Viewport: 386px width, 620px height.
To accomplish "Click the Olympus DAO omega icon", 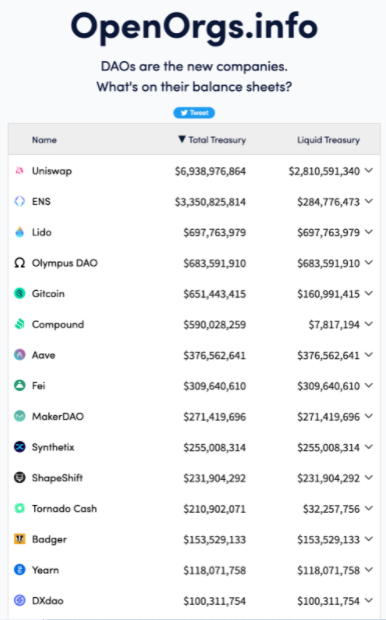I will coord(19,263).
